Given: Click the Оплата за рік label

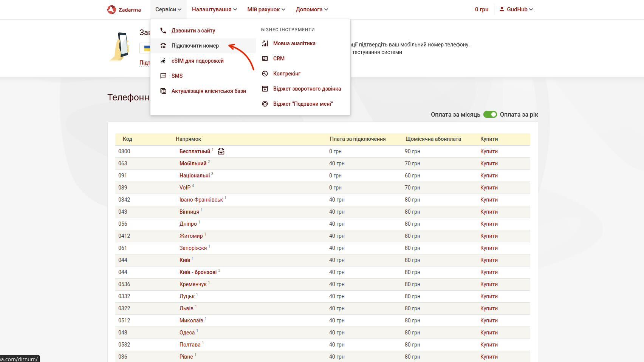Looking at the screenshot, I should 519,114.
